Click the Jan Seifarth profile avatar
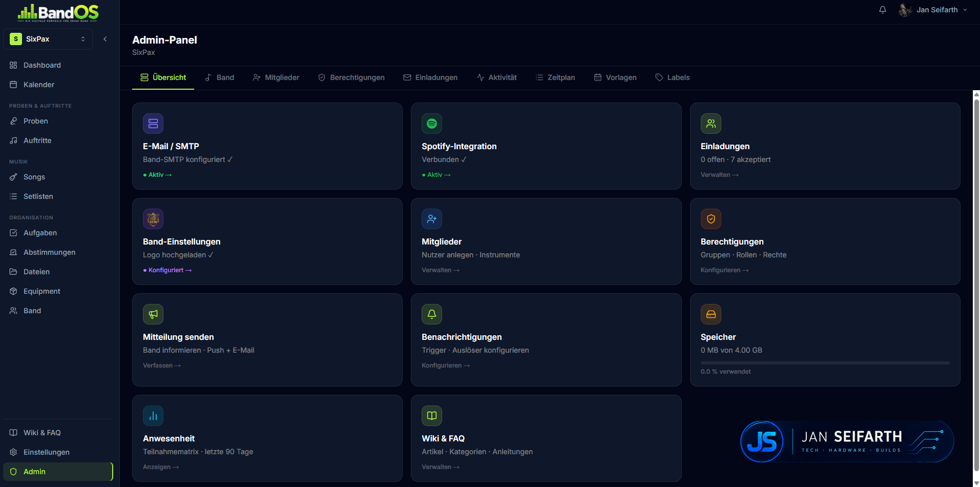 905,10
